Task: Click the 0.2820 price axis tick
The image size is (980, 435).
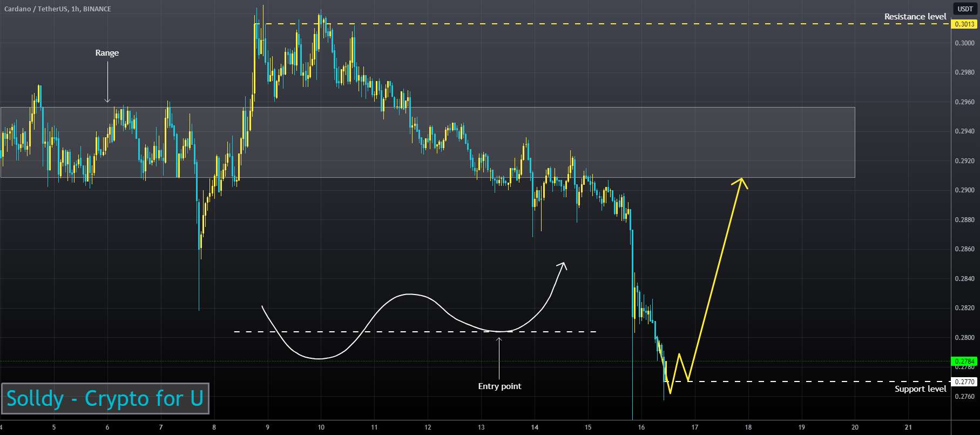Action: pyautogui.click(x=964, y=308)
